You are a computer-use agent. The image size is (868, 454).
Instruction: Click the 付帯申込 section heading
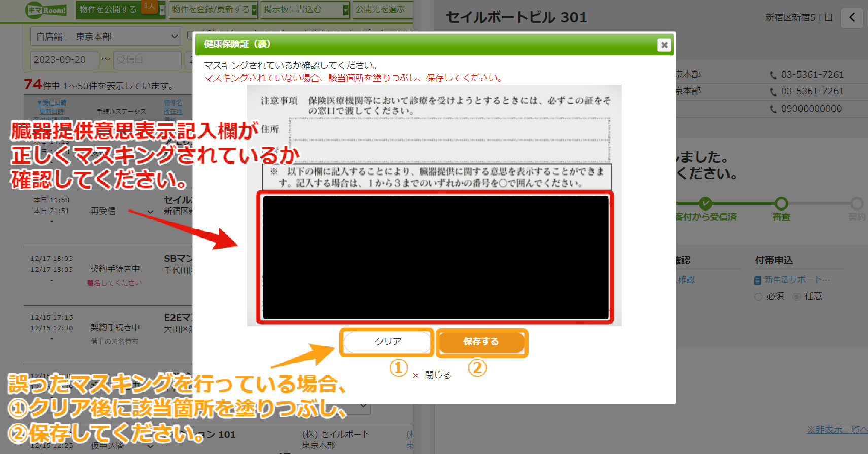(x=774, y=260)
